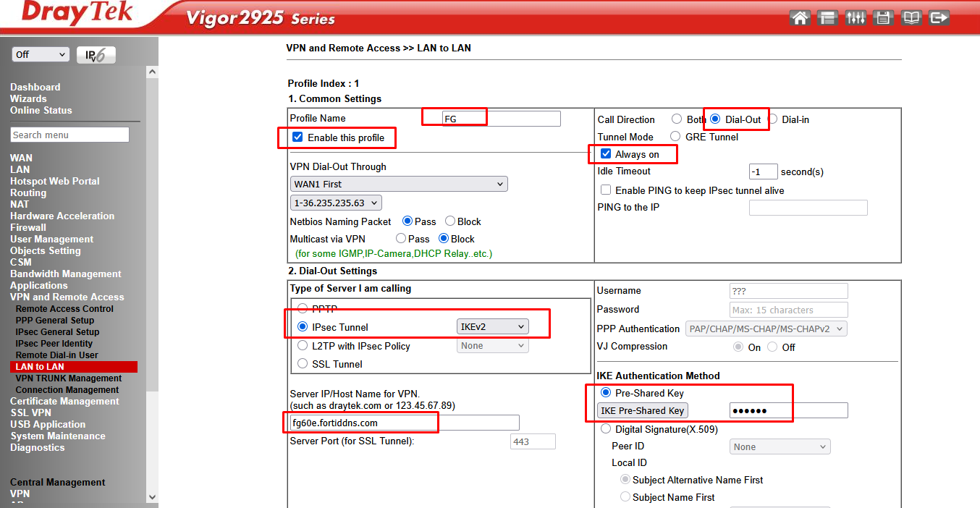This screenshot has width=980, height=508.
Task: Enable PING to keep IPsec tunnel alive
Action: pyautogui.click(x=606, y=190)
